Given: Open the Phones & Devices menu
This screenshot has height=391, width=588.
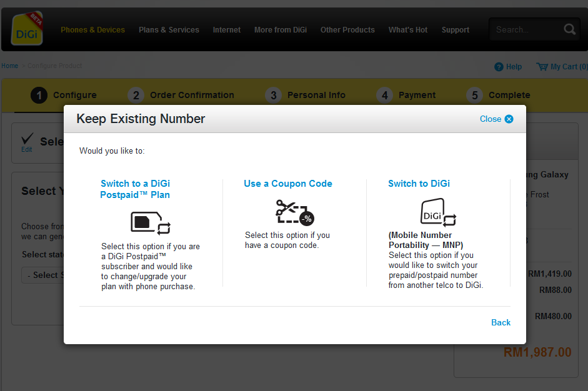Looking at the screenshot, I should (92, 30).
